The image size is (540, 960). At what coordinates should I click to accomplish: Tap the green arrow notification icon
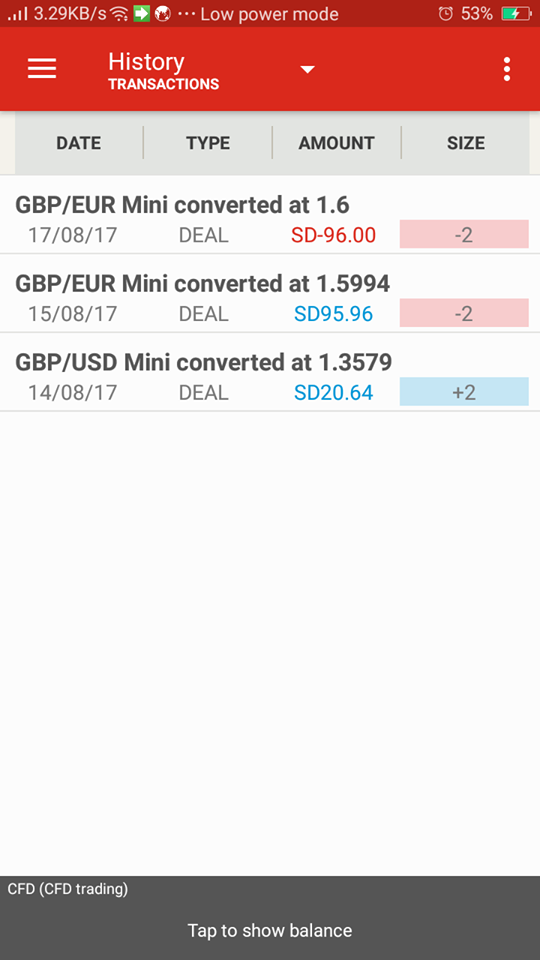141,13
